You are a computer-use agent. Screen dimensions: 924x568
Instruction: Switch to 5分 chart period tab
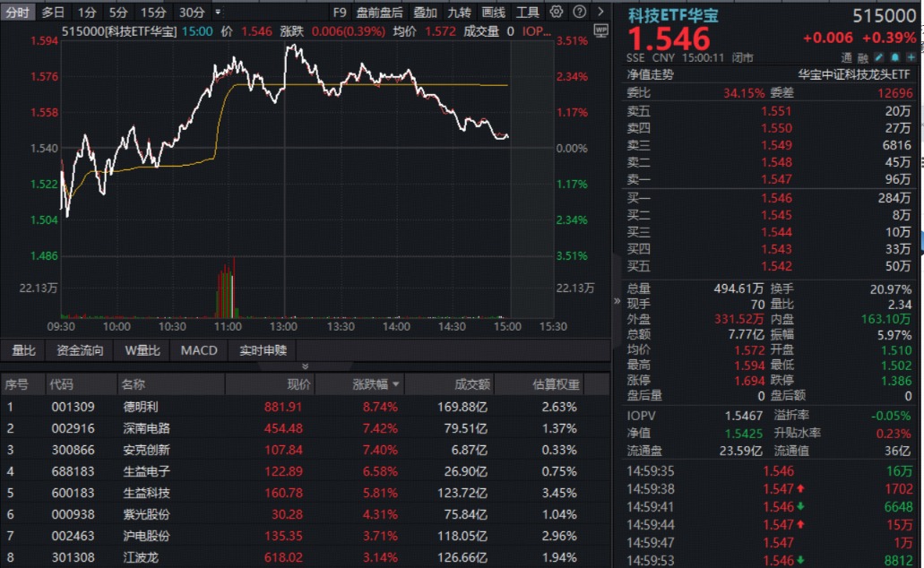tap(118, 13)
